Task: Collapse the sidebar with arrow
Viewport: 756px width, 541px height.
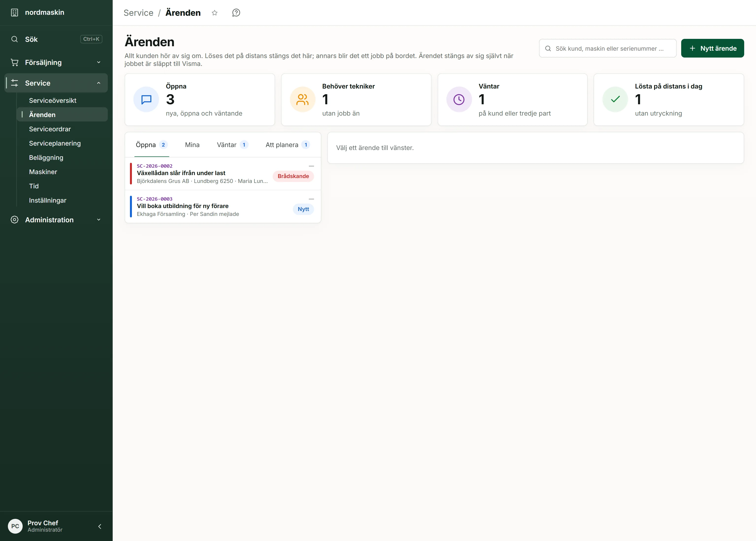Action: point(100,526)
